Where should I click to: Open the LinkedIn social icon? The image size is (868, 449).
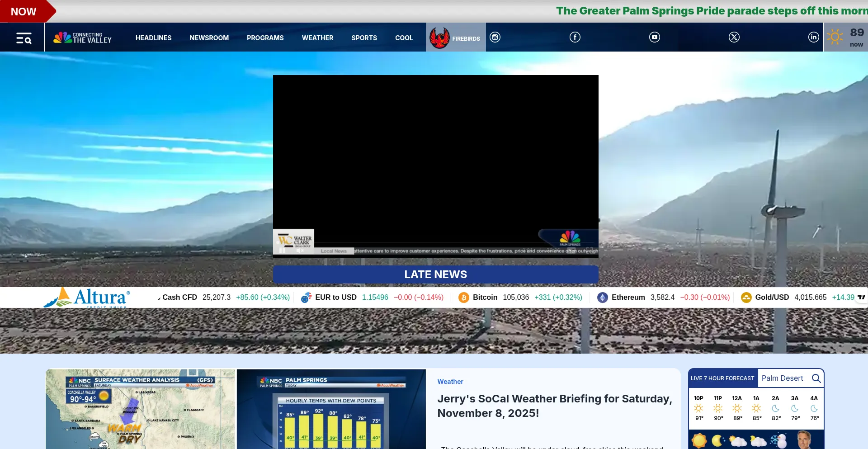click(x=813, y=38)
